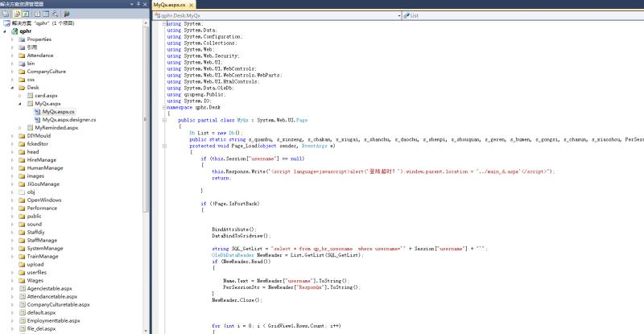Collapse the Page_Load method outline
644x334 pixels.
164,146
